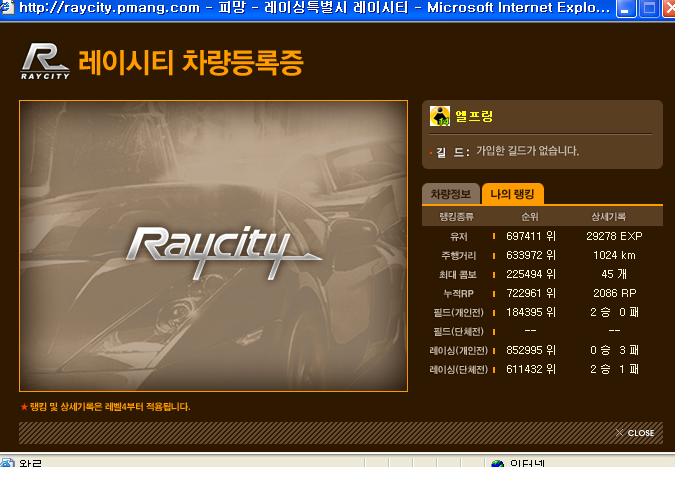Click the 누적RP row label
700x500 pixels.
click(x=458, y=294)
